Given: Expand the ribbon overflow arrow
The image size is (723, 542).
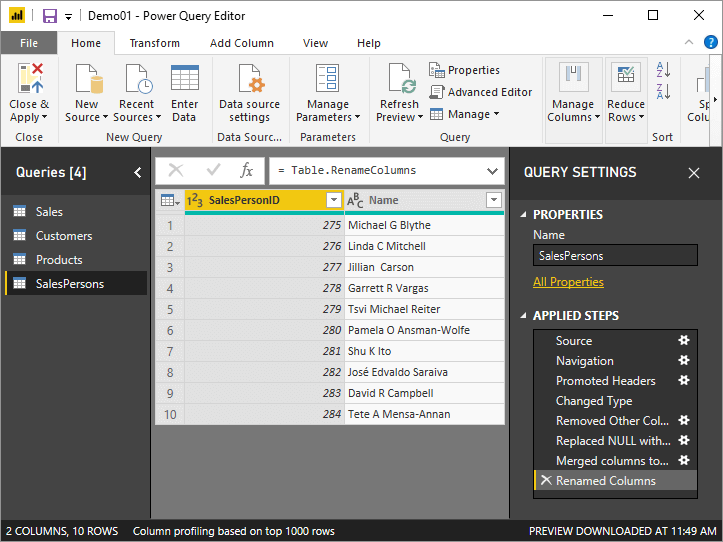Looking at the screenshot, I should click(715, 99).
